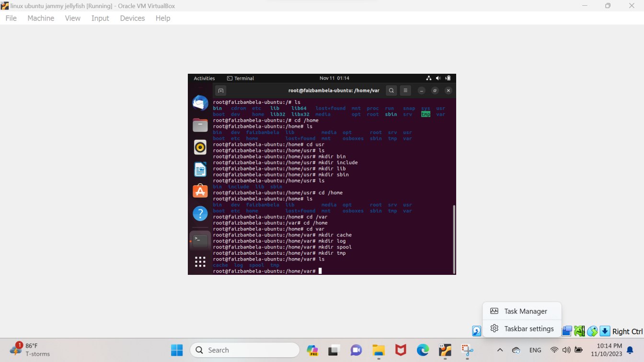644x362 pixels.
Task: Click the 'cd usr' command line
Action: [x=269, y=144]
